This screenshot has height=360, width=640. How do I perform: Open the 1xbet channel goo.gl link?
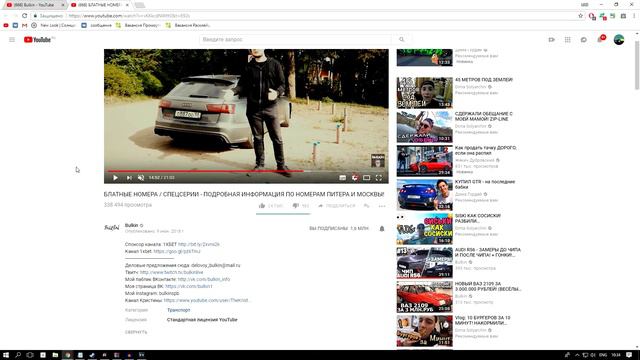click(177, 251)
